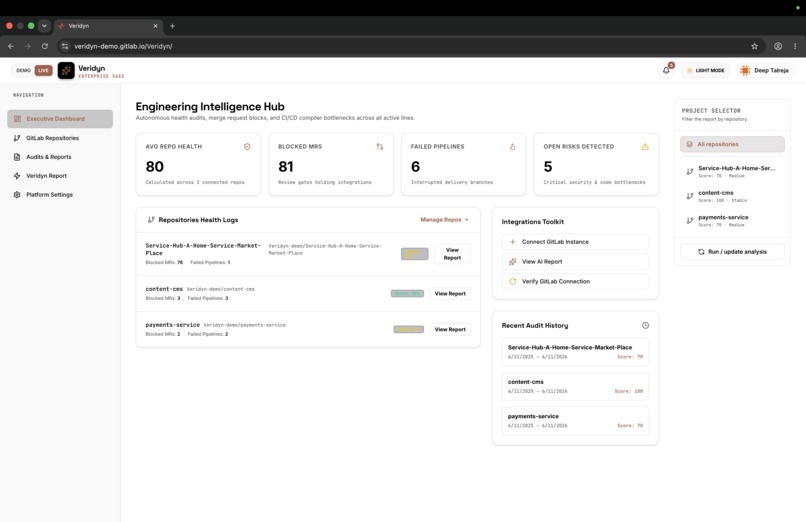806x522 pixels.
Task: Open a new browser tab
Action: click(172, 26)
